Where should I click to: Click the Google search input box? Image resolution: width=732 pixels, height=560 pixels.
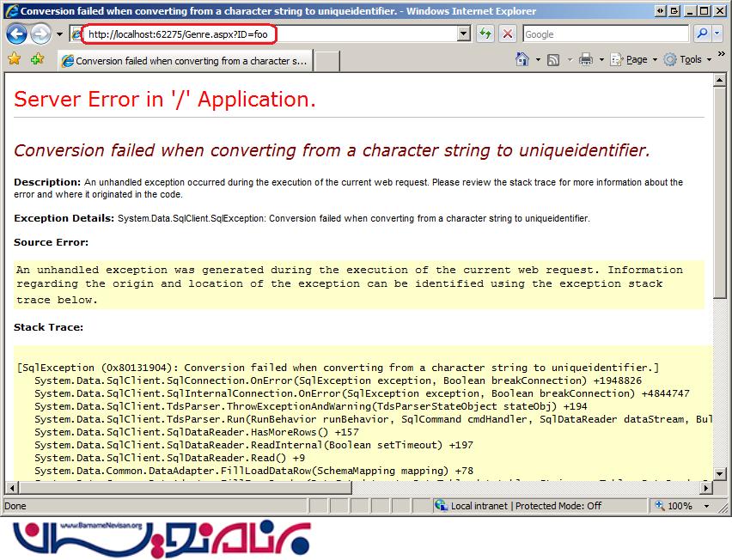coord(604,34)
